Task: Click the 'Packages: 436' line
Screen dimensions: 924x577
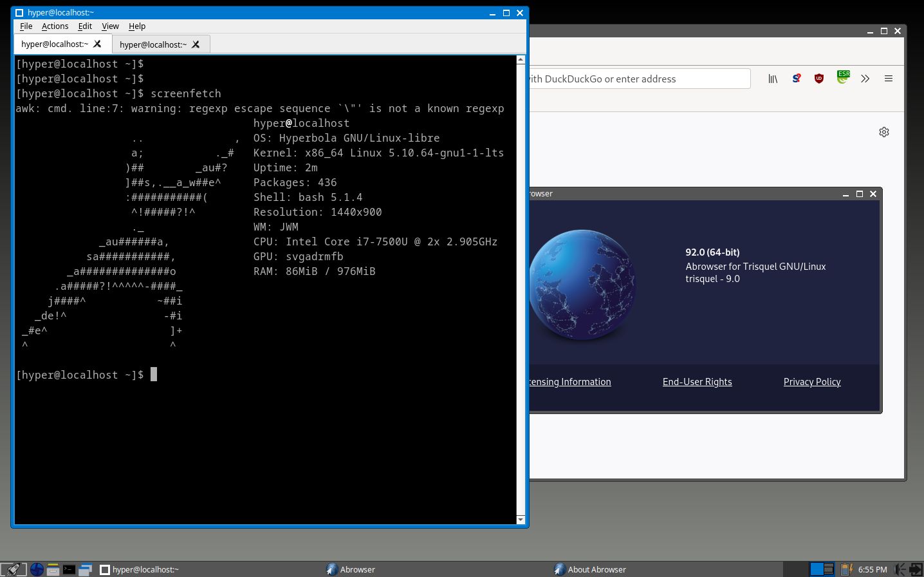Action: coord(295,182)
